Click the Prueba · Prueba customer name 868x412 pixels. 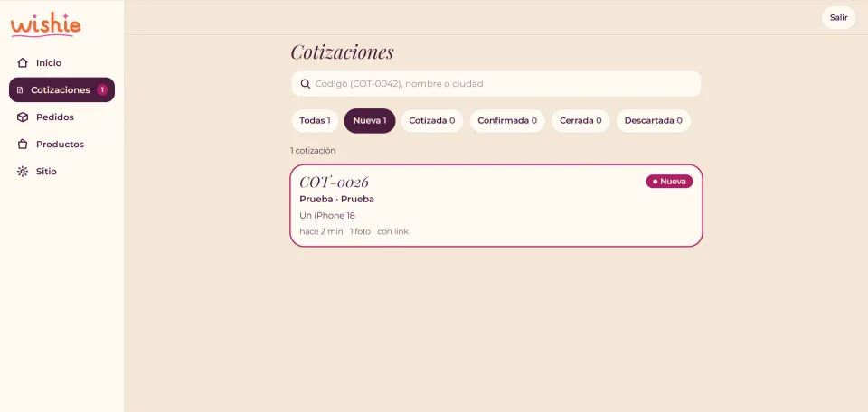click(x=336, y=199)
